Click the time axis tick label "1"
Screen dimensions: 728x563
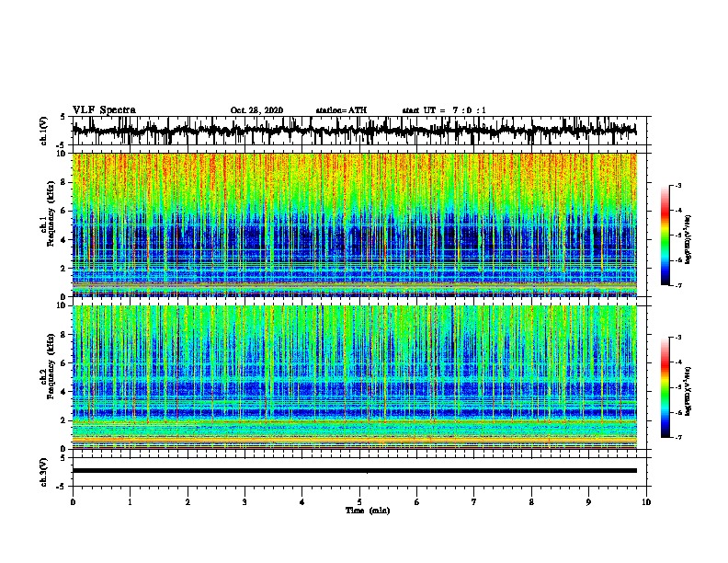(x=130, y=502)
